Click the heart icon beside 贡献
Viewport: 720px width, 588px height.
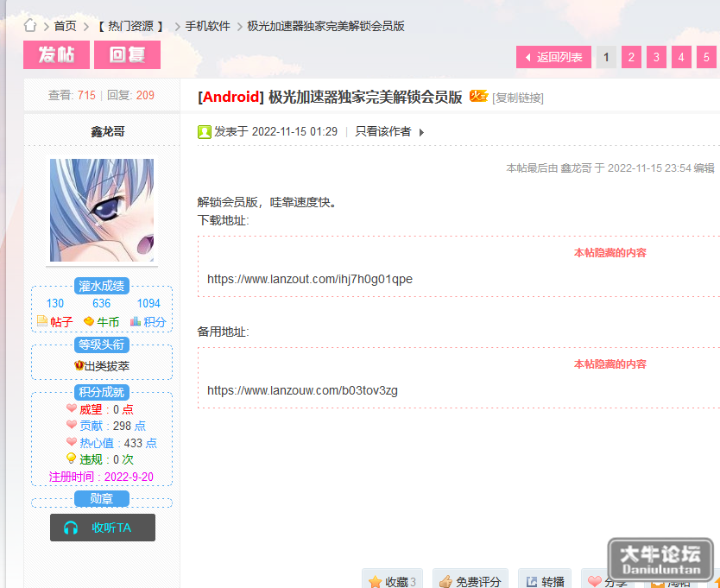tap(72, 425)
